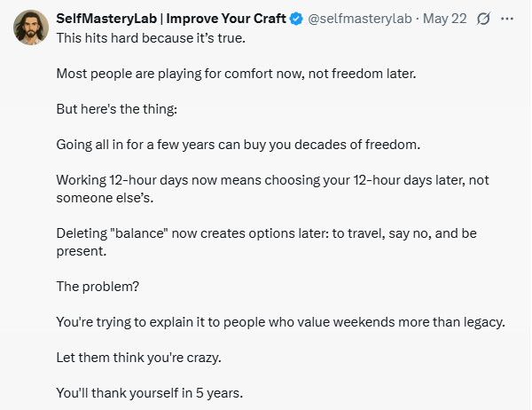Open the SelfMasteryLab | Improve Your Craft display name

pos(171,19)
